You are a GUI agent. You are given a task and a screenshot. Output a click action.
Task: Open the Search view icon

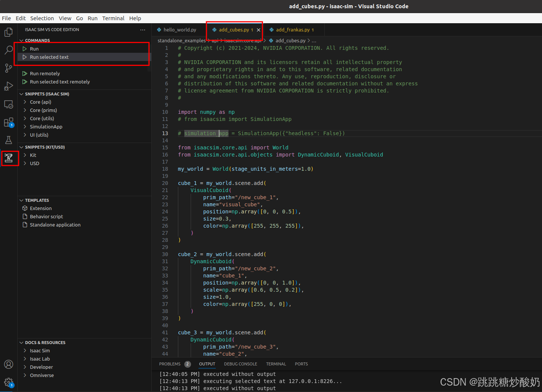click(x=8, y=50)
